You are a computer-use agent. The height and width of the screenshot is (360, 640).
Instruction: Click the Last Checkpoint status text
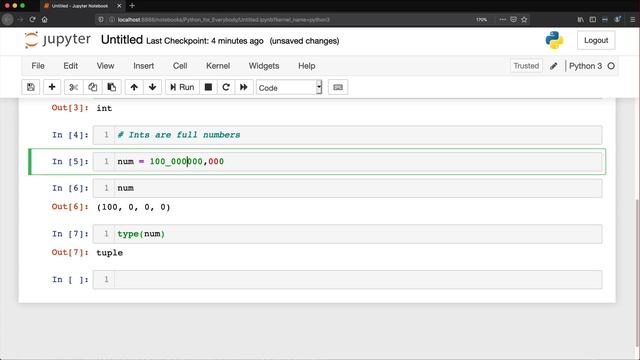point(205,41)
